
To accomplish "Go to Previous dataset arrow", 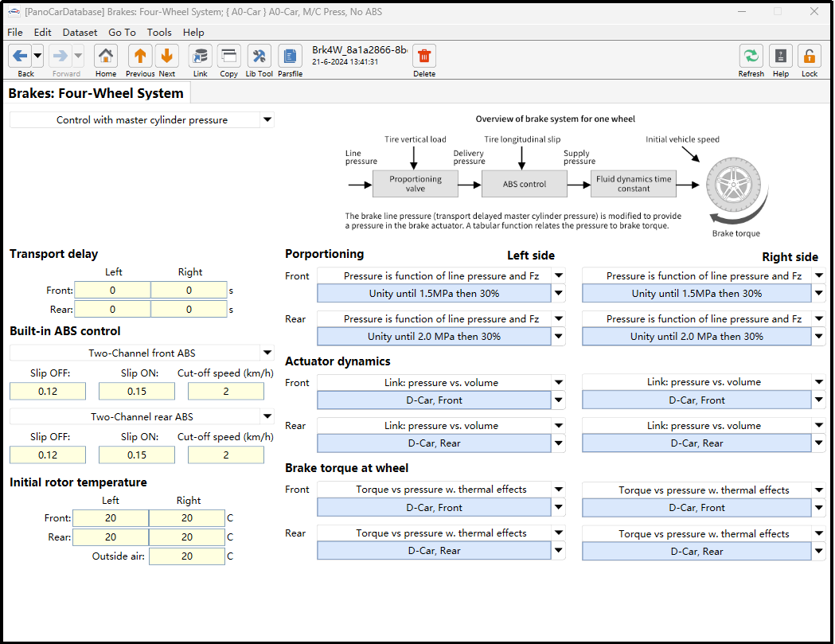I will pyautogui.click(x=140, y=56).
